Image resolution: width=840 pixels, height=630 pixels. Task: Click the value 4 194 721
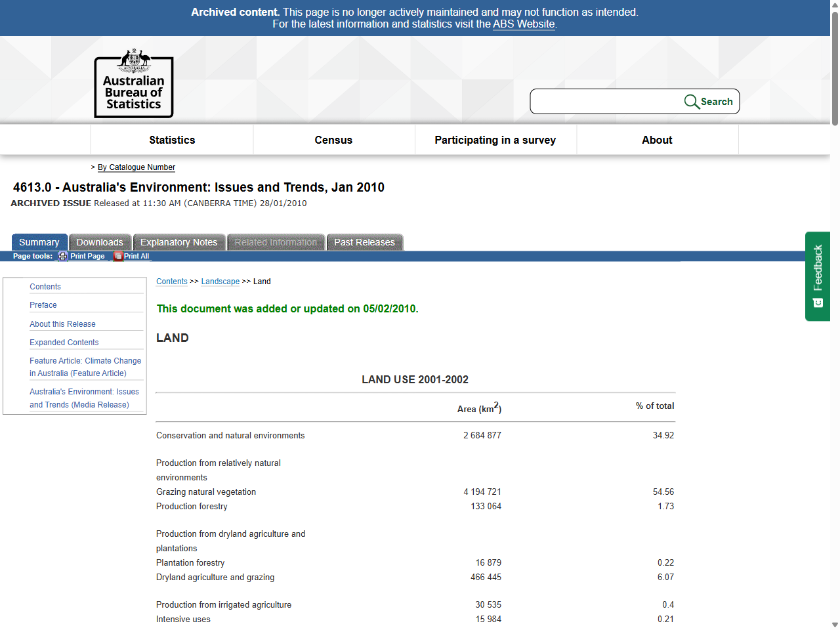[482, 492]
